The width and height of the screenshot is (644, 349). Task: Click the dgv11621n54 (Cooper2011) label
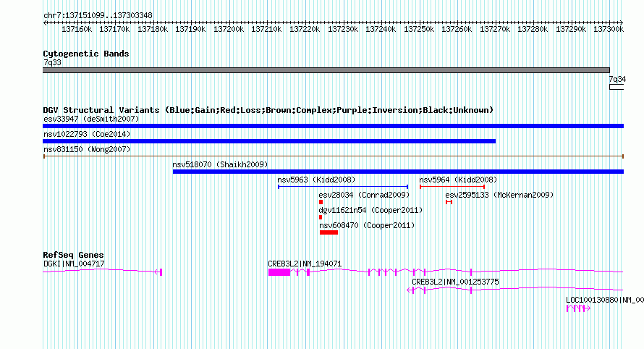(370, 210)
